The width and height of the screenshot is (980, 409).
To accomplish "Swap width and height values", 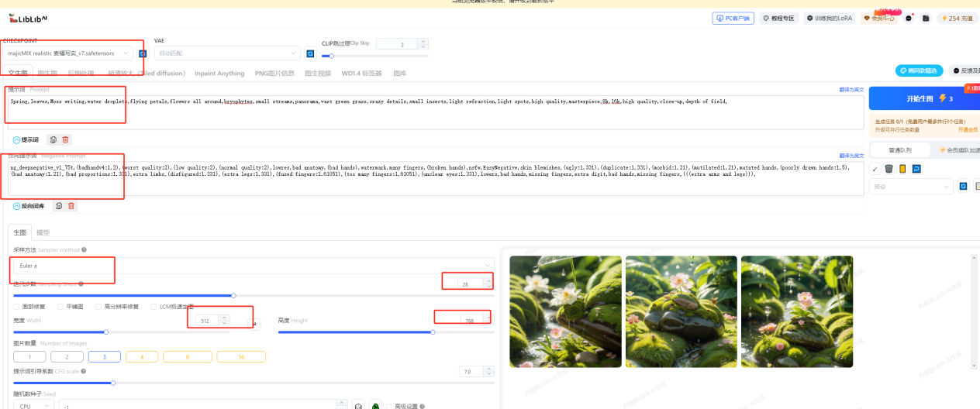I will 253,323.
